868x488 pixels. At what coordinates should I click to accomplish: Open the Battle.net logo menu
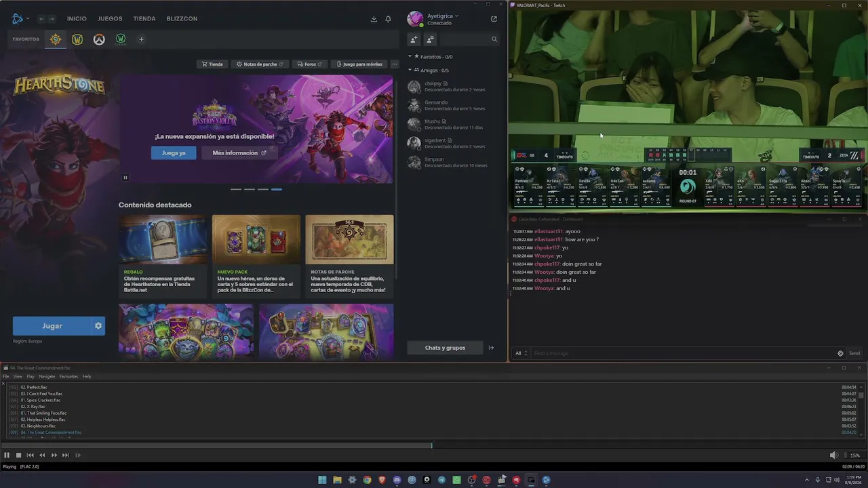tap(18, 18)
